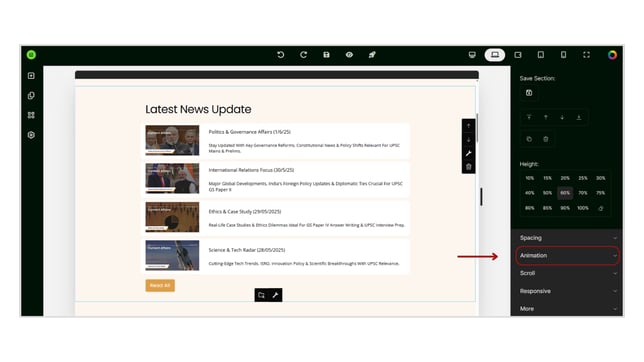Image resolution: width=644 pixels, height=362 pixels.
Task: Delete the section in right panel
Action: pyautogui.click(x=546, y=139)
